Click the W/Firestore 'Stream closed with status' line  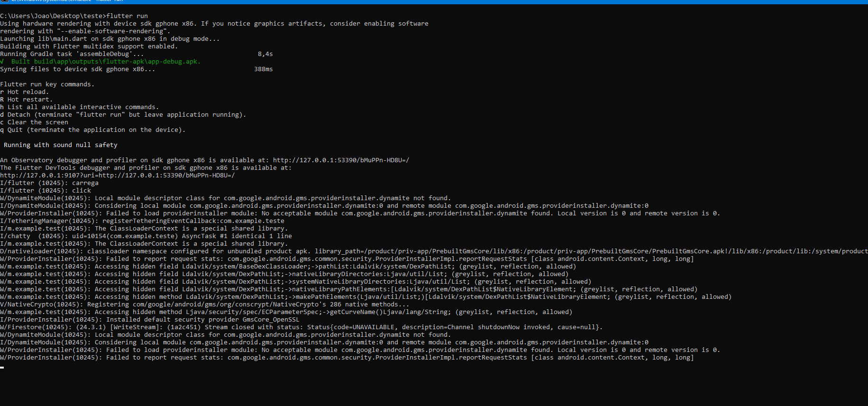302,327
